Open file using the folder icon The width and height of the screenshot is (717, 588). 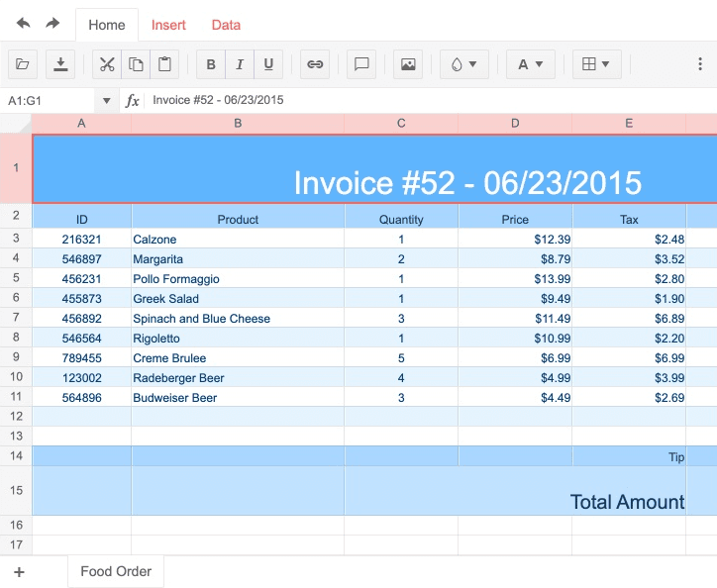(23, 64)
